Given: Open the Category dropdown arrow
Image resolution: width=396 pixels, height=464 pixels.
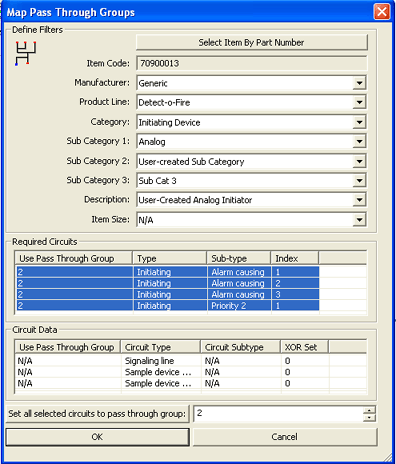Looking at the screenshot, I should tap(359, 122).
